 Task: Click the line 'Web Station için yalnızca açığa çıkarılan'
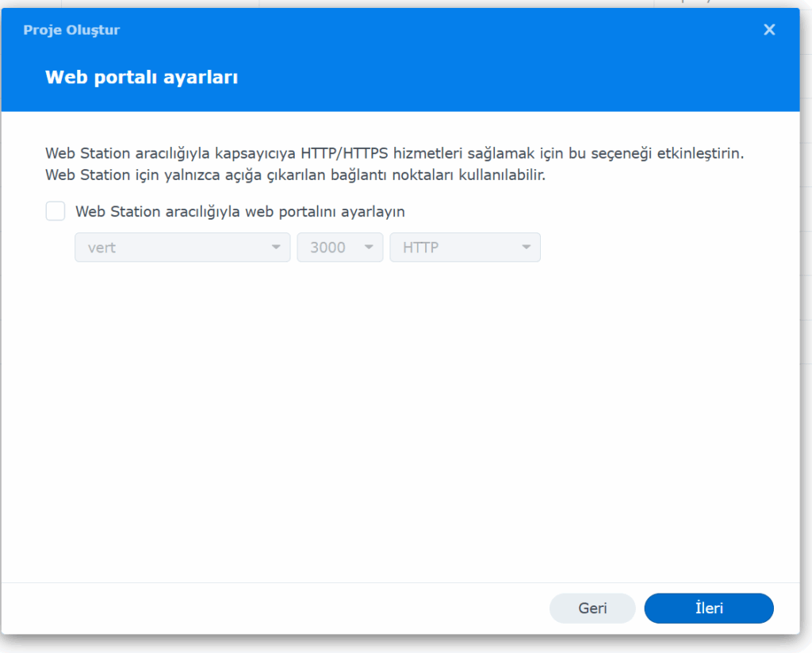point(295,175)
